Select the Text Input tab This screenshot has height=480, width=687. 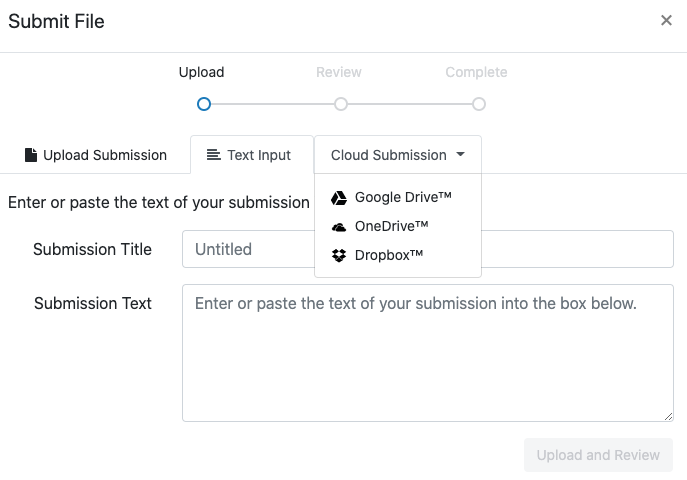point(251,155)
